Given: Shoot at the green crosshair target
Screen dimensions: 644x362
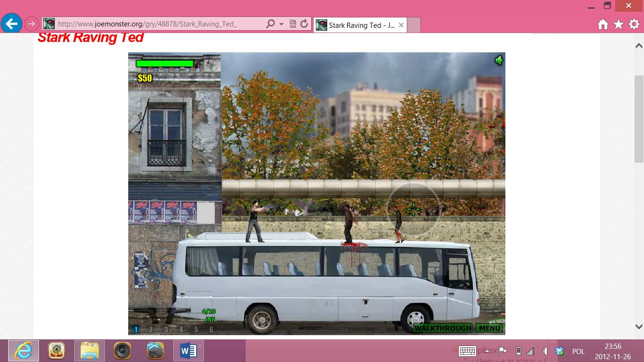Looking at the screenshot, I should click(413, 209).
